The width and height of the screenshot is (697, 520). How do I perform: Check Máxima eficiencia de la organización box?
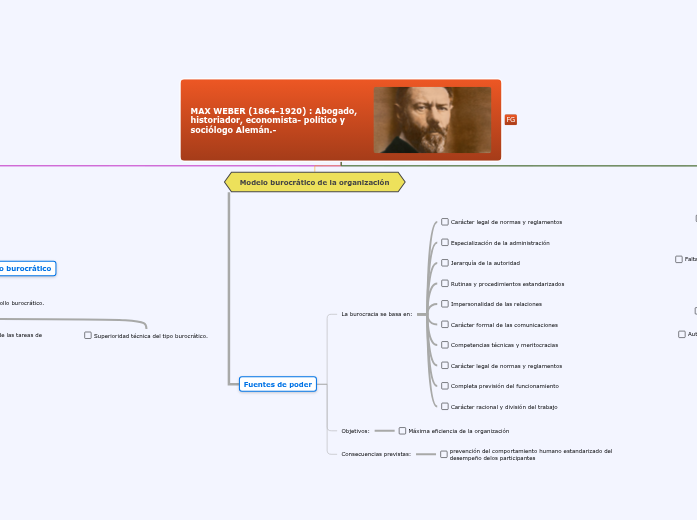point(402,431)
